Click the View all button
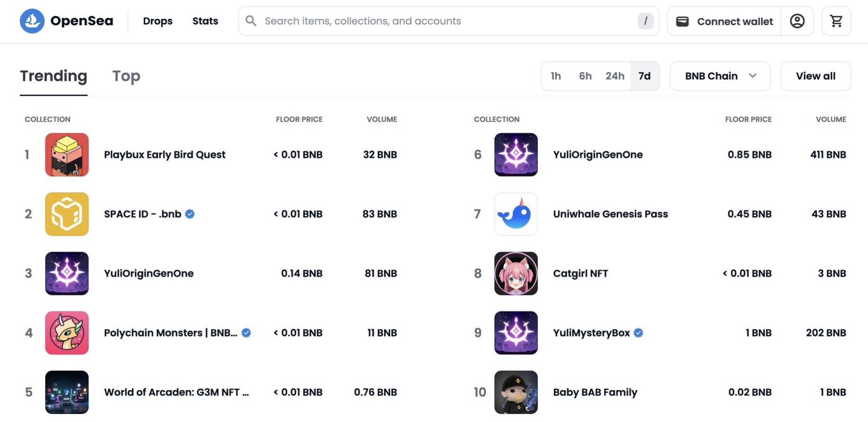Screen dimensions: 868x422 (x=815, y=76)
